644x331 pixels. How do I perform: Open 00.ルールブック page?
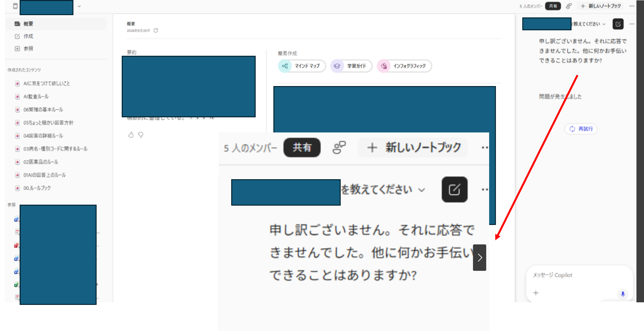tap(37, 188)
